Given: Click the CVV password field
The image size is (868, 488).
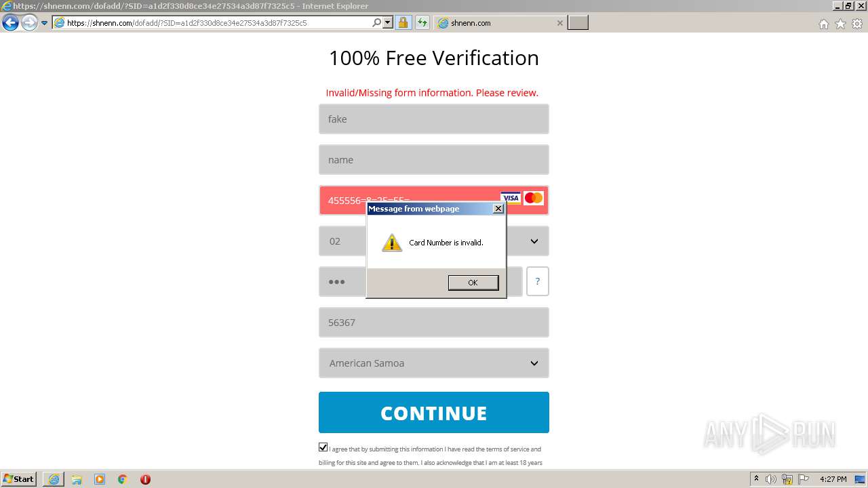Looking at the screenshot, I should pos(420,282).
